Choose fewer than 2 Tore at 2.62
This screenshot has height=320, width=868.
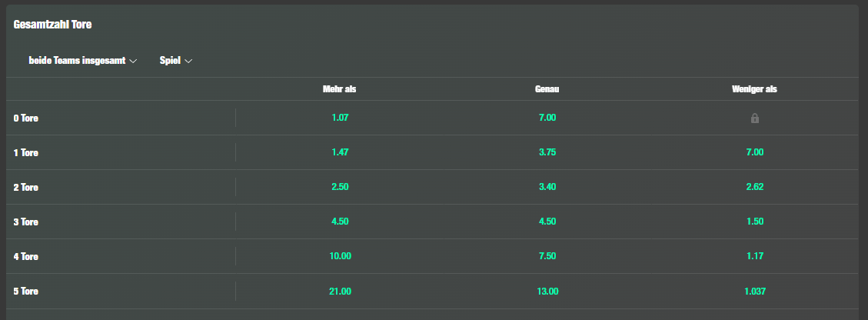(x=754, y=187)
